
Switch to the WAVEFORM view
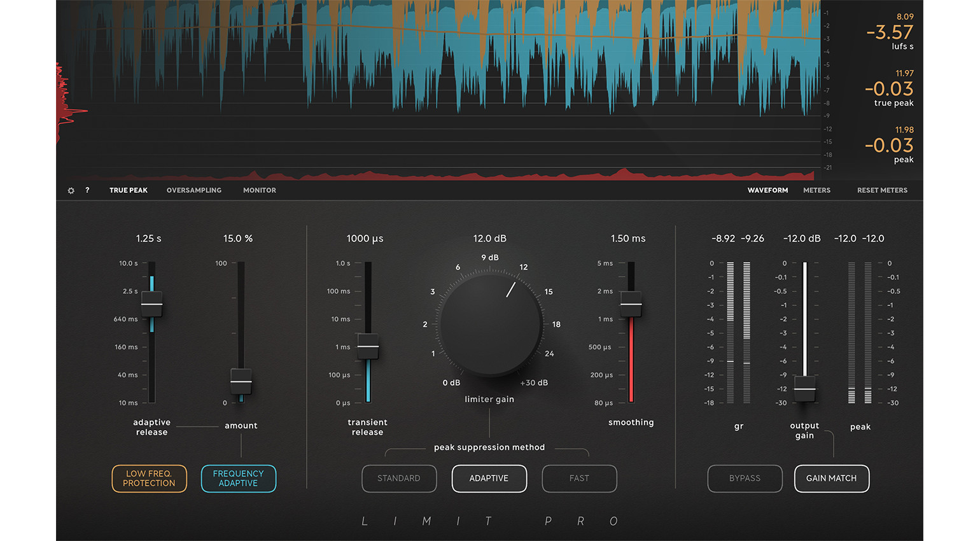coord(767,190)
